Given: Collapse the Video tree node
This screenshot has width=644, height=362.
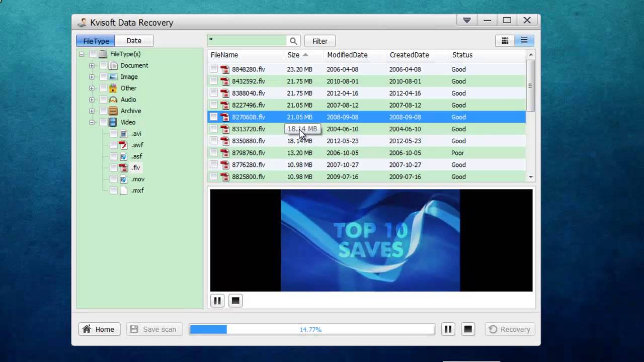Looking at the screenshot, I should tap(92, 122).
